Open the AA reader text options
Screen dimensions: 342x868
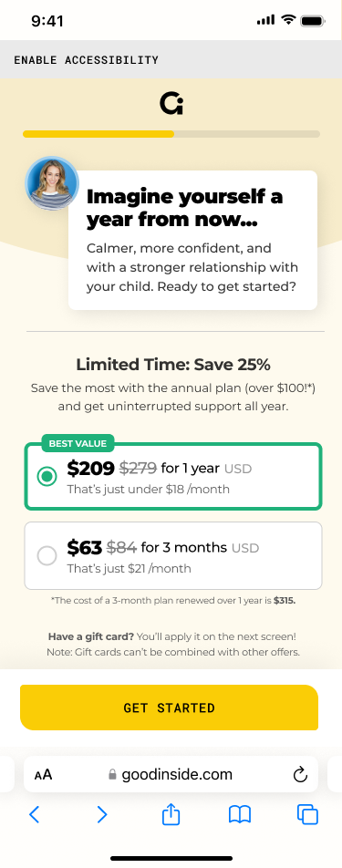click(x=43, y=774)
